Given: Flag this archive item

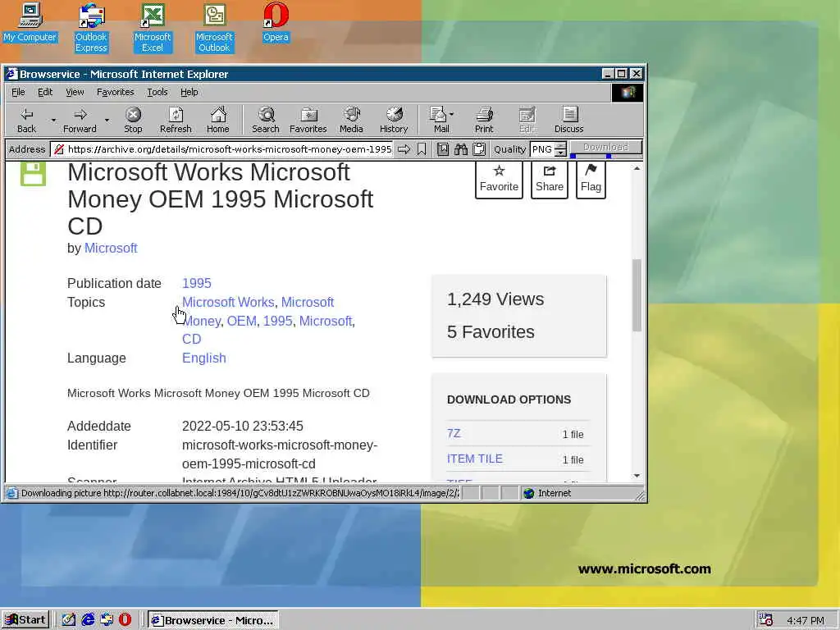Looking at the screenshot, I should (591, 180).
